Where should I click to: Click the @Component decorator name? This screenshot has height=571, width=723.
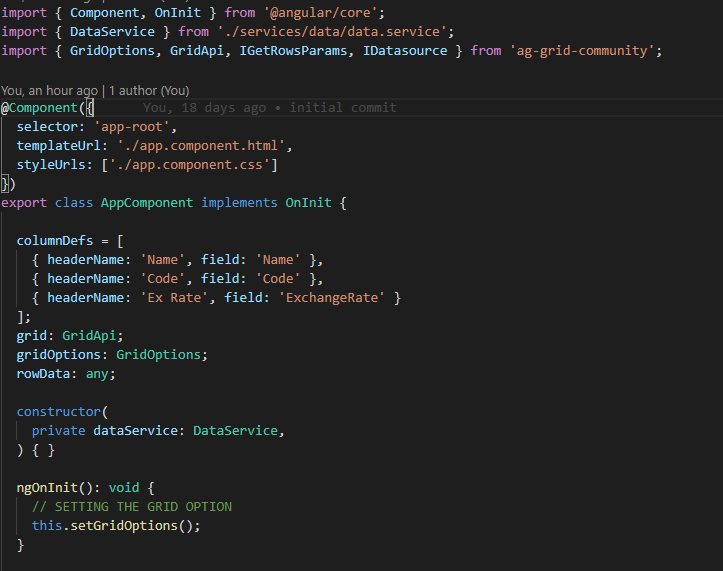(43, 108)
